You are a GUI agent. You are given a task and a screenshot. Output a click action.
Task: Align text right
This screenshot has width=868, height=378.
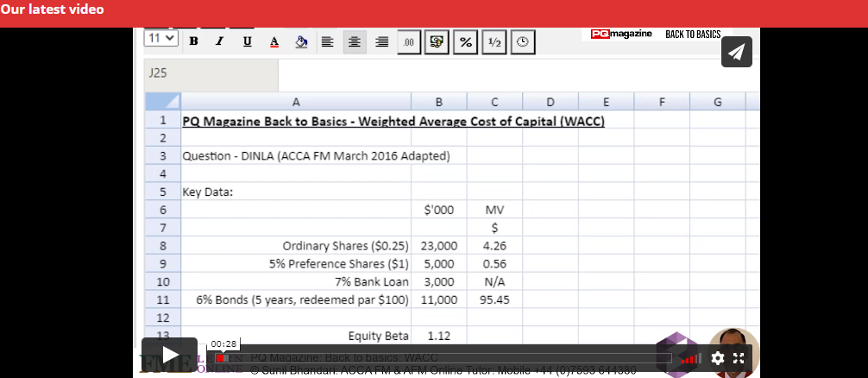pyautogui.click(x=382, y=42)
